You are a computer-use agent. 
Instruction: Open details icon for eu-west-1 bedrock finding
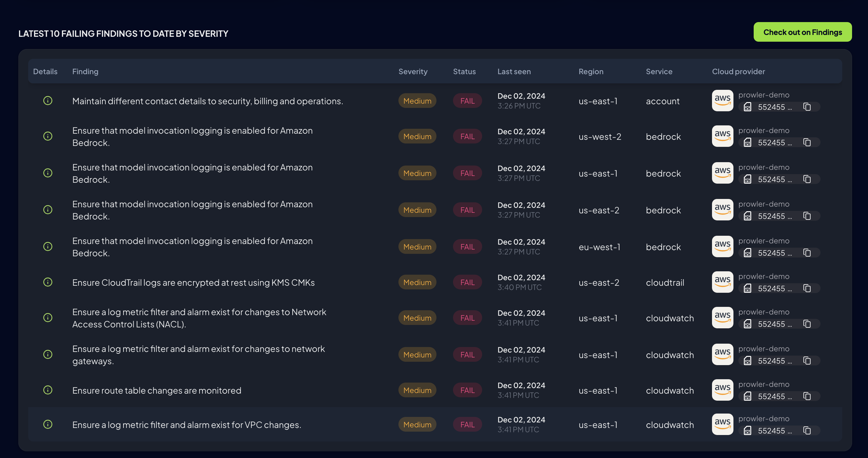point(48,247)
